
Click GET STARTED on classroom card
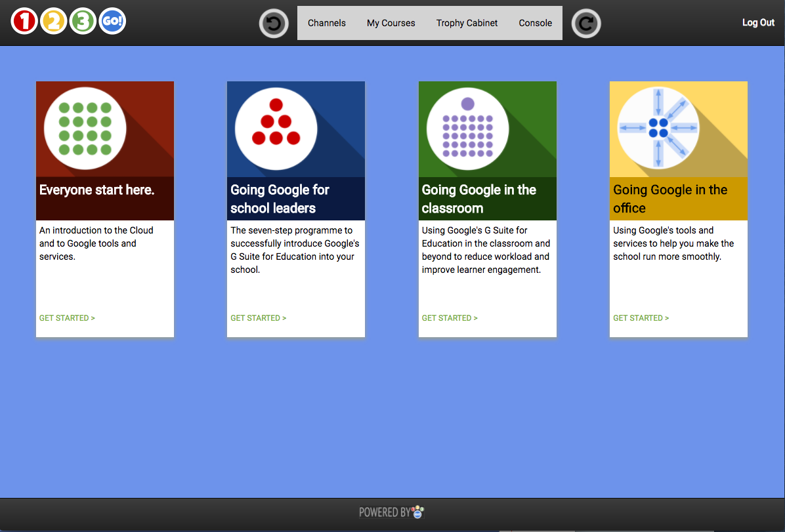pos(450,317)
